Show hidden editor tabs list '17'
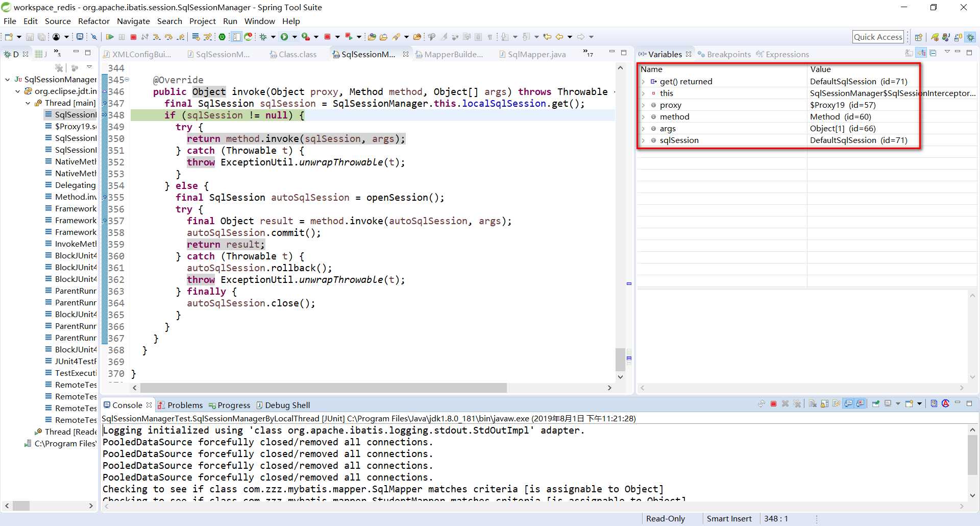980x526 pixels. 588,53
